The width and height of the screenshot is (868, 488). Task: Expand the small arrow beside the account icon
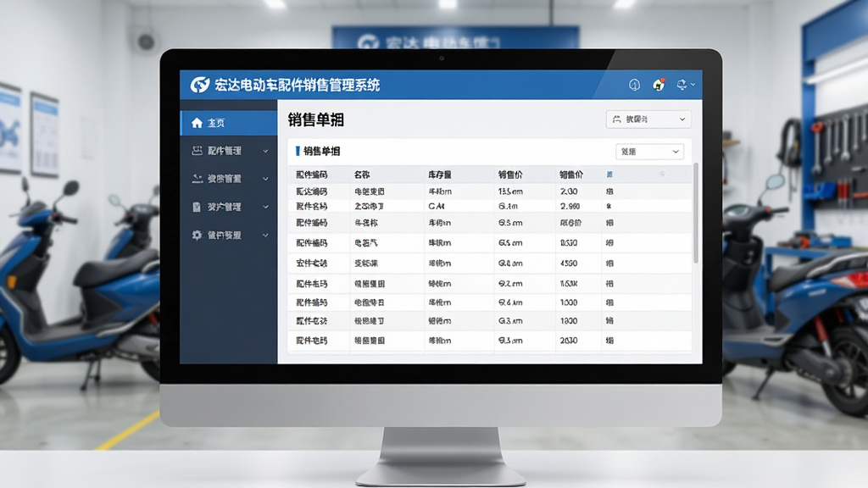[693, 85]
